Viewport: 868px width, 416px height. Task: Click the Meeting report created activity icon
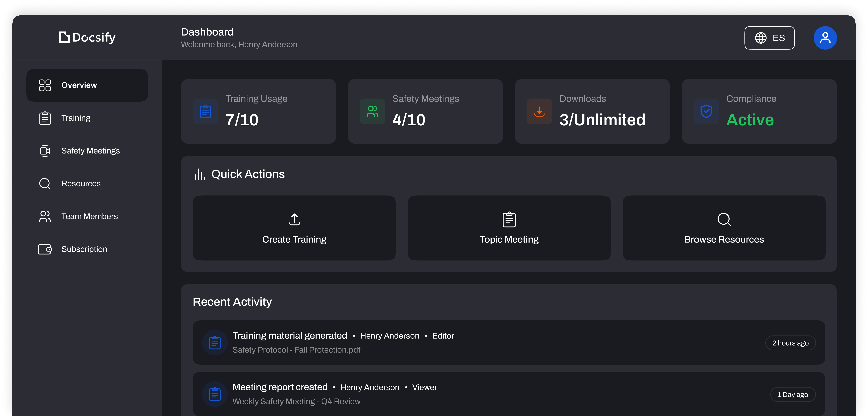pyautogui.click(x=215, y=394)
